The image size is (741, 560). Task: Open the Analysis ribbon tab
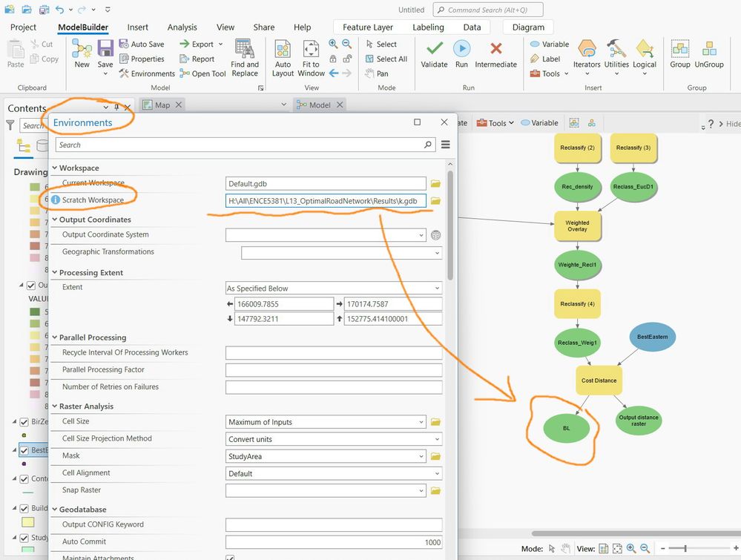click(182, 27)
